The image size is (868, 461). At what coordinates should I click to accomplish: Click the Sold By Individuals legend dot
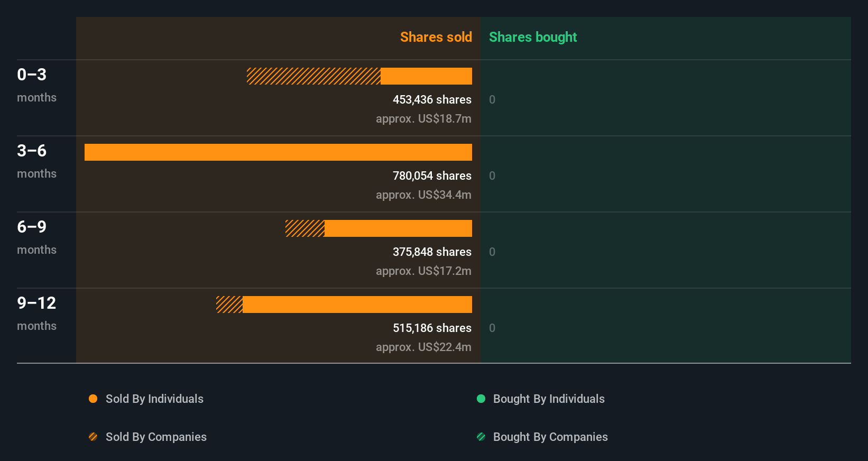tap(93, 399)
